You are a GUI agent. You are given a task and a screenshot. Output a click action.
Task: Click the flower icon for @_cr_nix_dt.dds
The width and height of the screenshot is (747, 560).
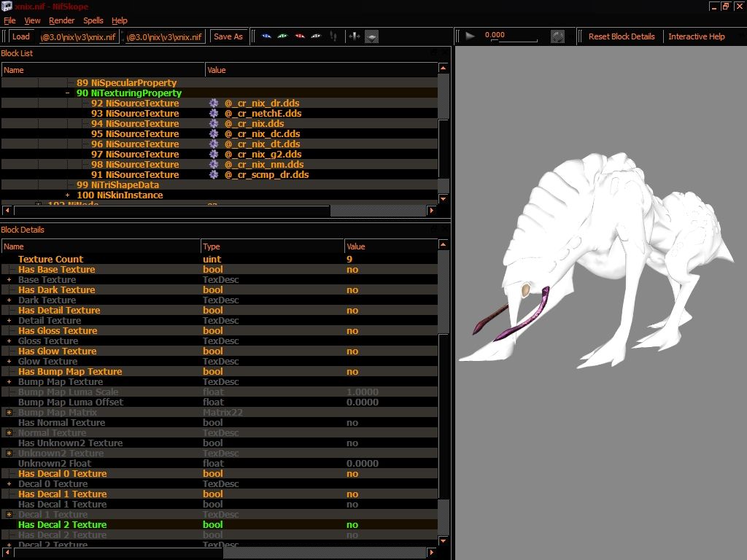[214, 144]
